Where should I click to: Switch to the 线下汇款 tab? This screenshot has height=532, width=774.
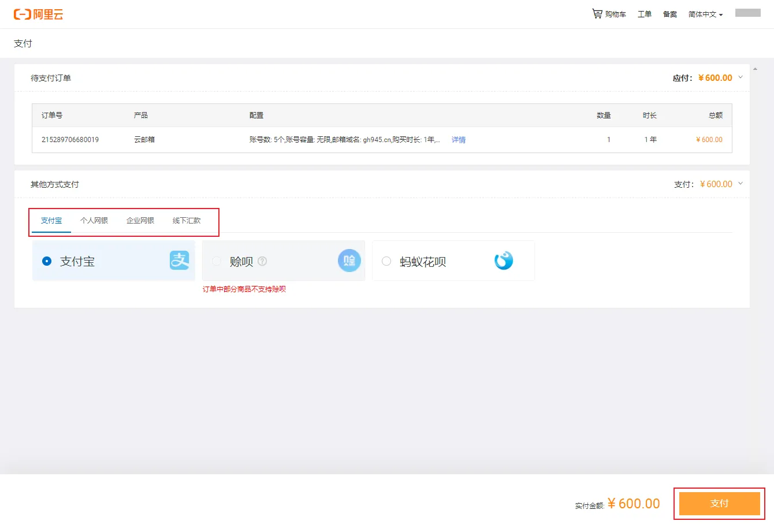pos(188,220)
